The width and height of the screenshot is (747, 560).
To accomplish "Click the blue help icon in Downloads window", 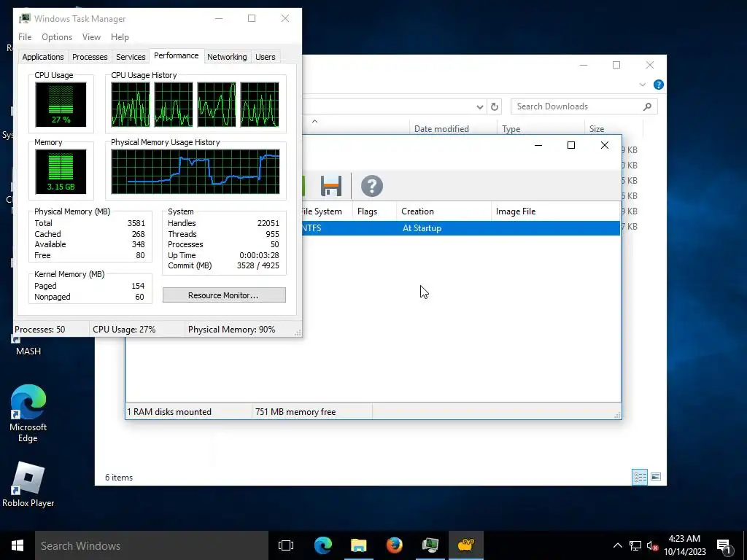I will tap(659, 85).
